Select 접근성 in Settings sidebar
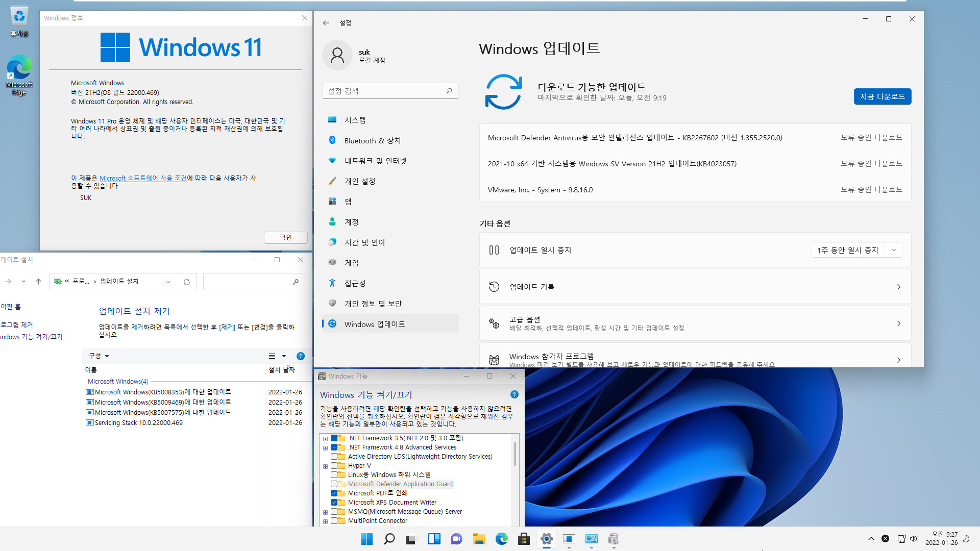 point(390,283)
